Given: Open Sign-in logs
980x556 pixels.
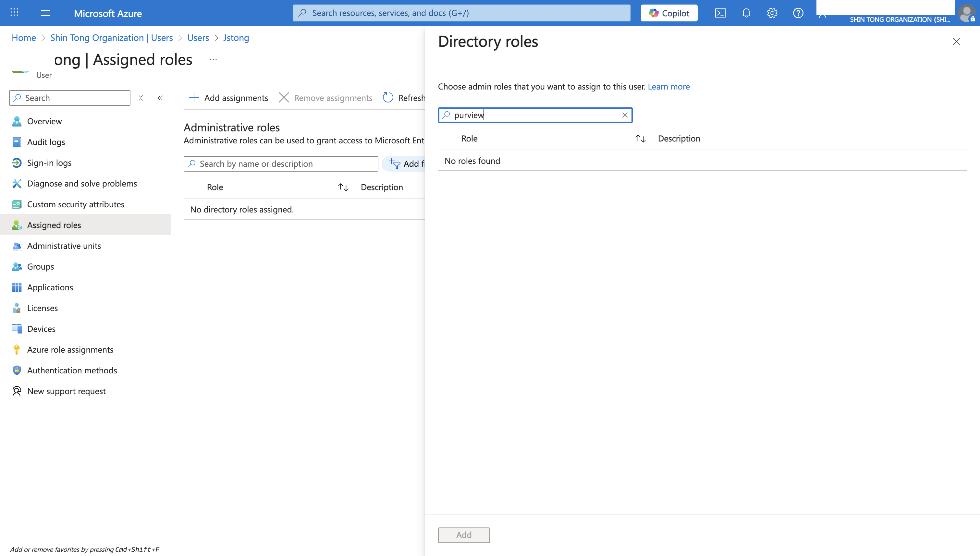Looking at the screenshot, I should (49, 162).
